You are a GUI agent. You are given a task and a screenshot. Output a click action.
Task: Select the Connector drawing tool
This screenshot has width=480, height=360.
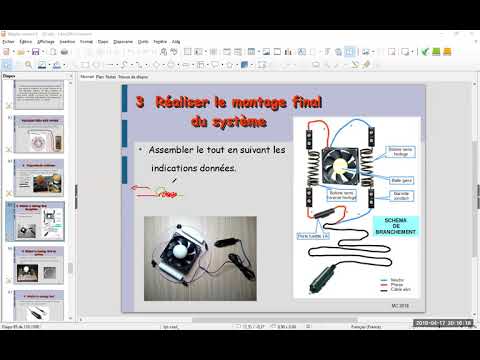click(x=139, y=65)
